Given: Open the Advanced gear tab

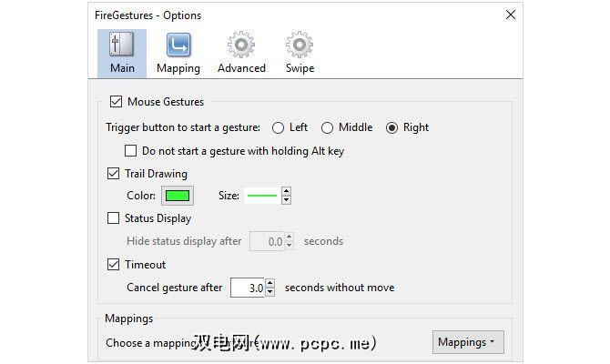Looking at the screenshot, I should (241, 54).
